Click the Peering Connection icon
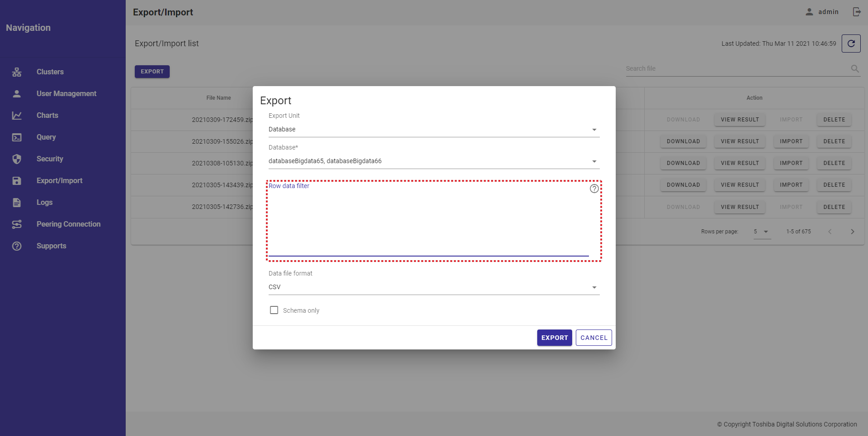The width and height of the screenshot is (868, 436). [17, 224]
